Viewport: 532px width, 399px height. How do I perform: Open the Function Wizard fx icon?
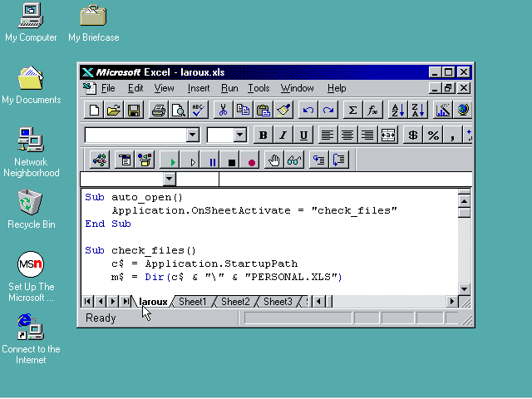click(373, 110)
